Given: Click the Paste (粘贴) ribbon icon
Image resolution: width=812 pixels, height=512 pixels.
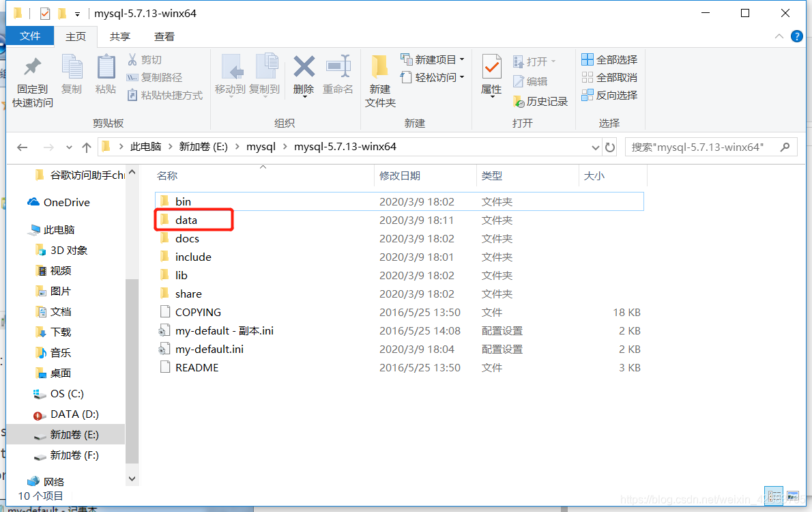Looking at the screenshot, I should coord(106,66).
